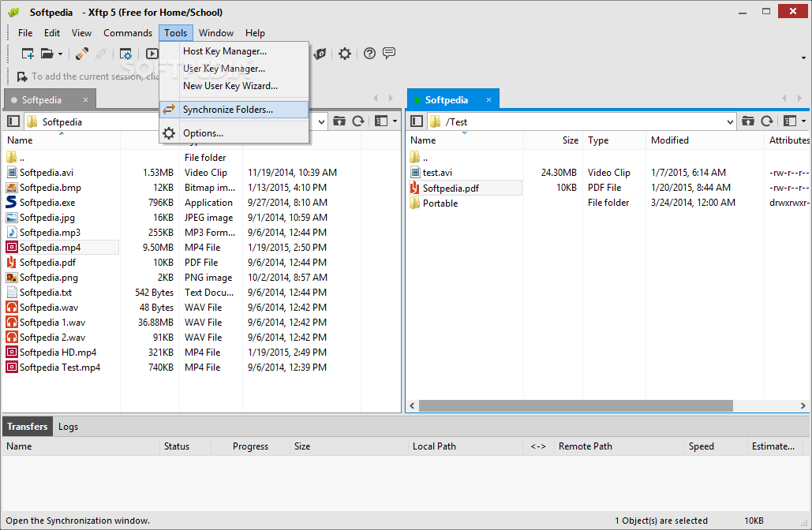Open the local path history dropdown
812x530 pixels.
pos(322,121)
